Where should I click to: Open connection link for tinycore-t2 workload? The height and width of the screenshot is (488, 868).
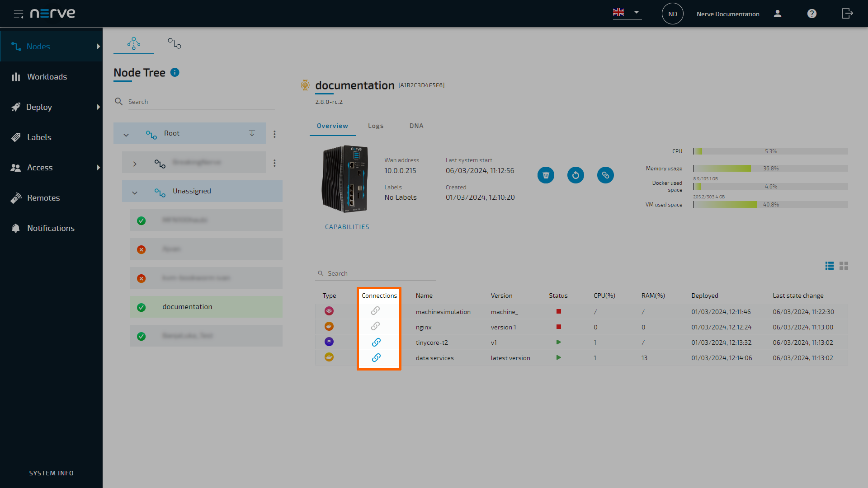coord(376,343)
